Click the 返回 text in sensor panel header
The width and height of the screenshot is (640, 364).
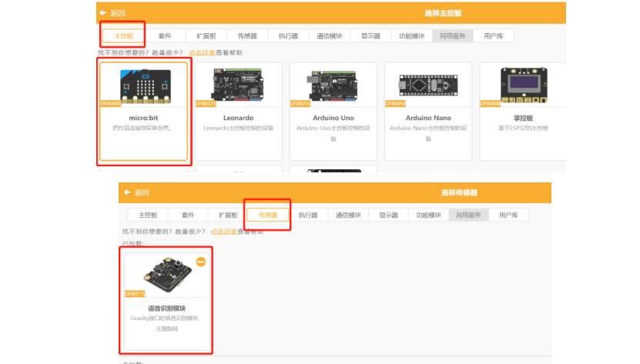(x=142, y=192)
